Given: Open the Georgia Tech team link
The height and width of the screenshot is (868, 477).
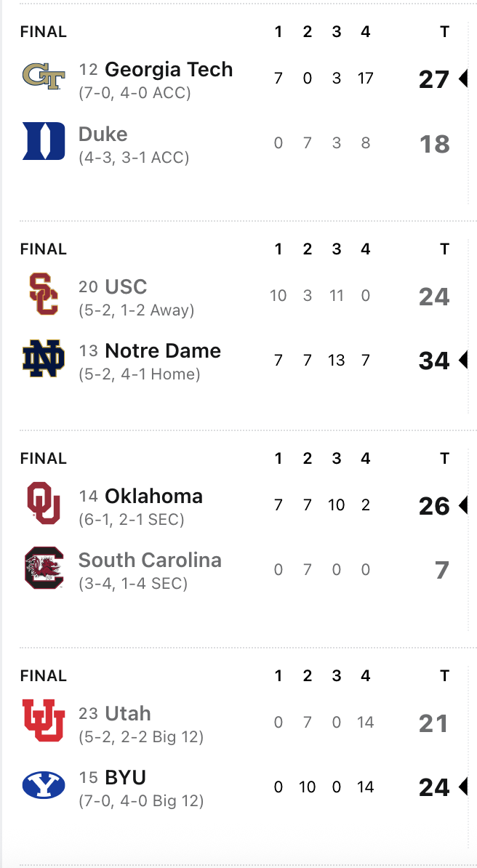Looking at the screenshot, I should [x=169, y=70].
